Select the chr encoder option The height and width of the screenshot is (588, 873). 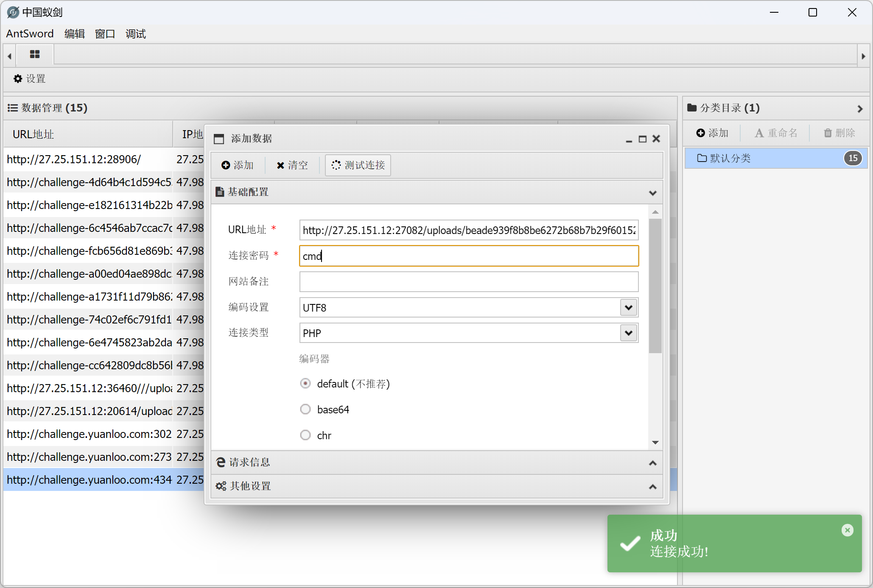pyautogui.click(x=305, y=435)
